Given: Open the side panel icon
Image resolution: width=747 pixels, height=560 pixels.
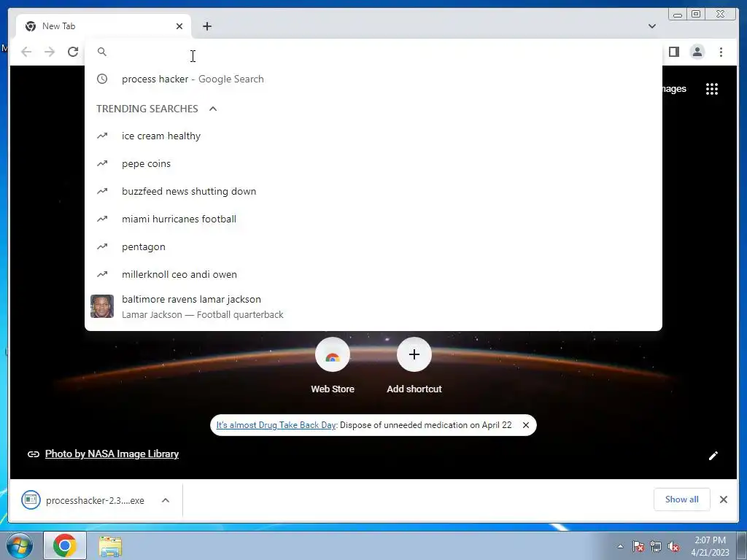Looking at the screenshot, I should point(673,52).
